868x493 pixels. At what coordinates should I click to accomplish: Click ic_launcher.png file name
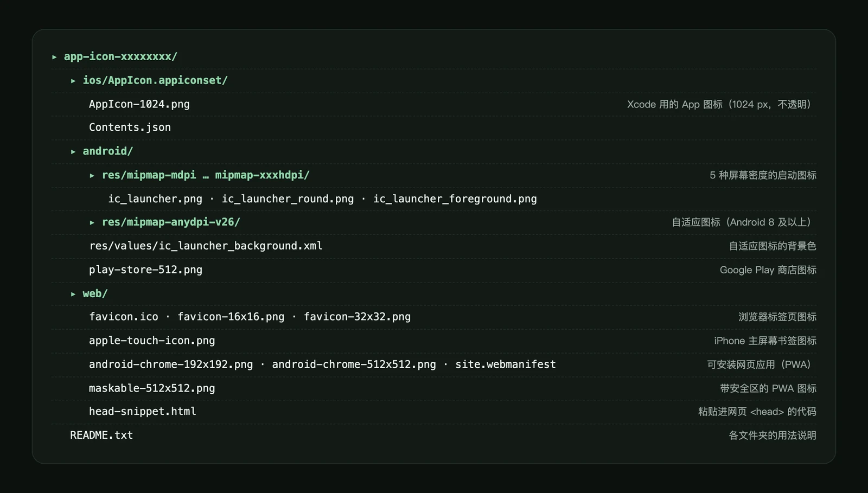pyautogui.click(x=155, y=199)
